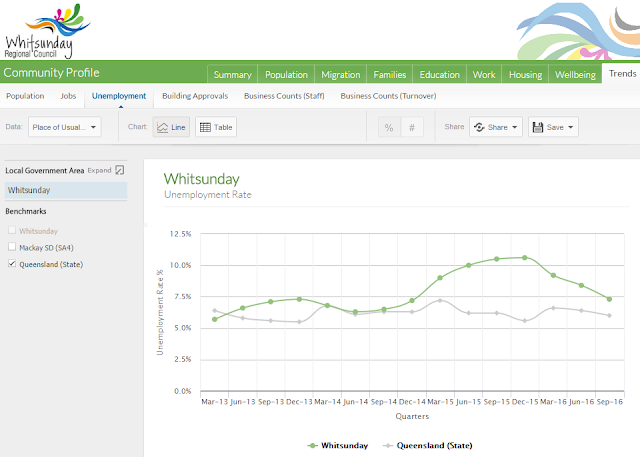Image resolution: width=640 pixels, height=457 pixels.
Task: Click the Quarters axis label
Action: [x=412, y=416]
